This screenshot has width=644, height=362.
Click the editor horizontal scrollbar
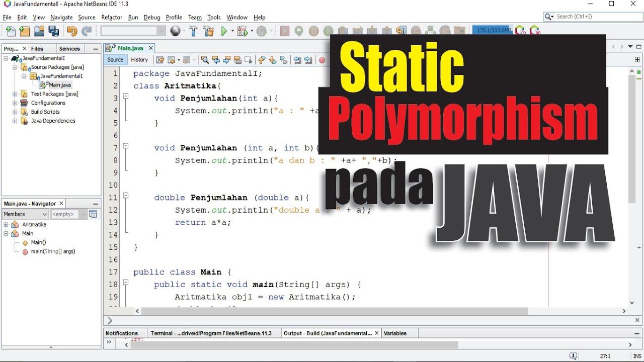pyautogui.click(x=335, y=311)
